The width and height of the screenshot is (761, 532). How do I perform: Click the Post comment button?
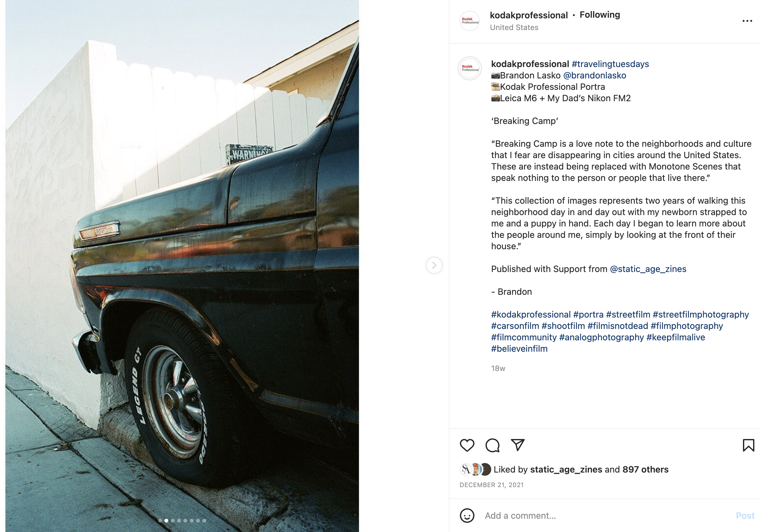745,516
